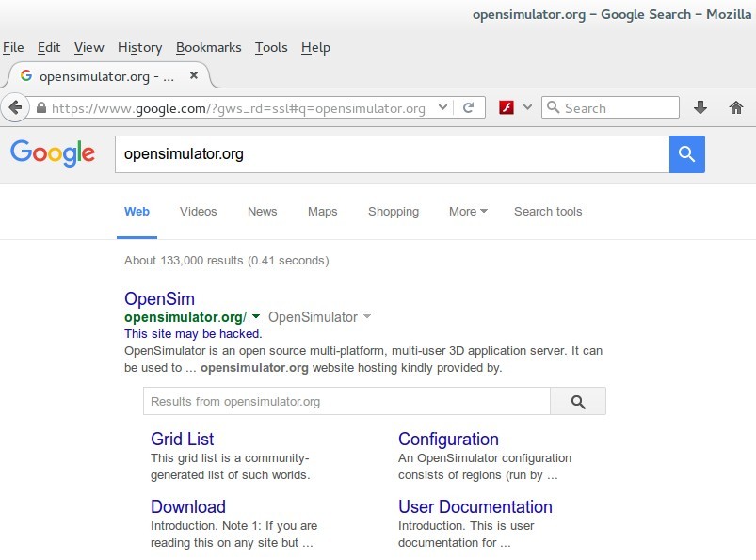756x560 pixels.
Task: Open the User Documentation sitelink
Action: [475, 506]
